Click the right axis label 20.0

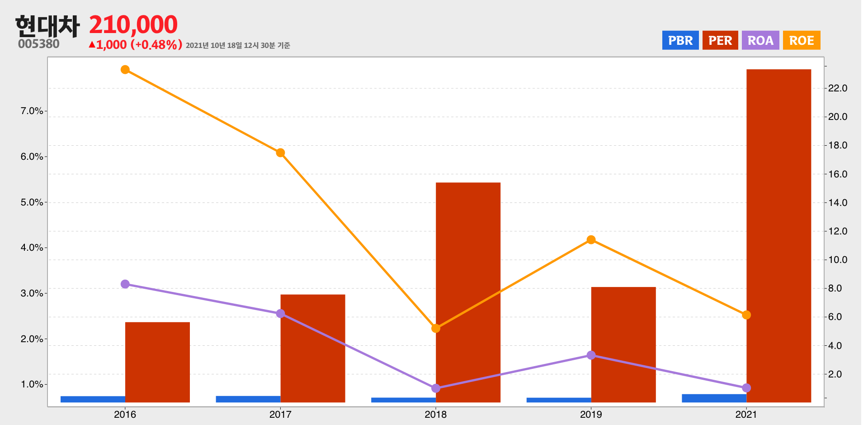point(838,117)
